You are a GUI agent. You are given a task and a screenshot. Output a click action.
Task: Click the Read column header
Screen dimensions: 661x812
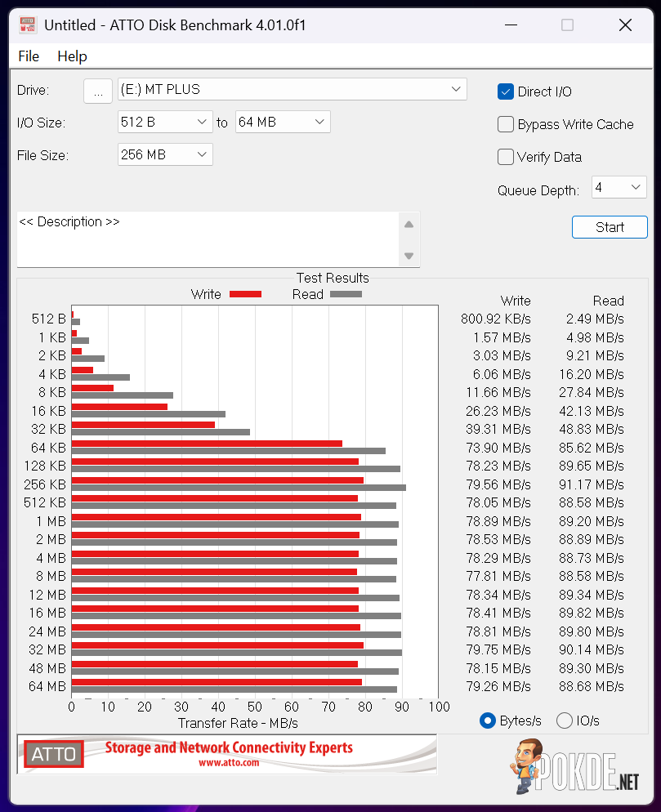[608, 301]
